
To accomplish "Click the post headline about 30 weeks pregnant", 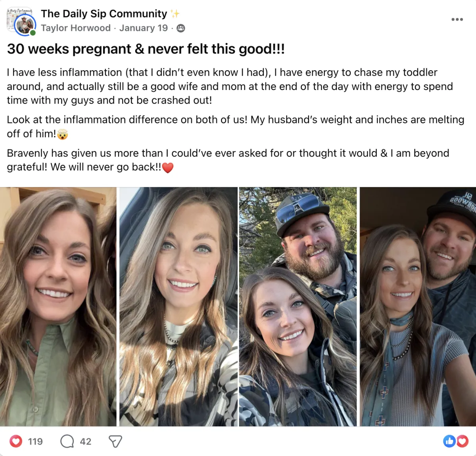I will click(x=146, y=49).
